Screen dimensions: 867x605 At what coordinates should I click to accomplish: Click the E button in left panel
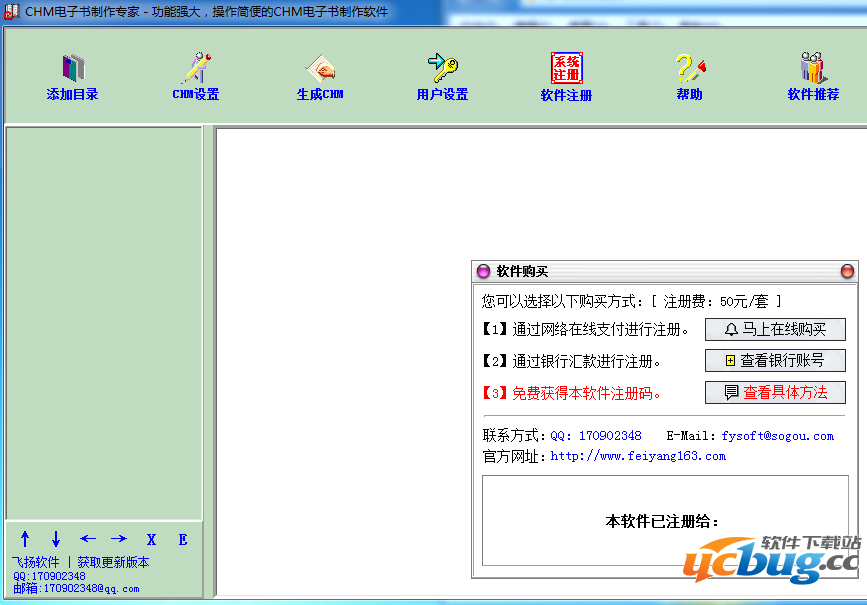click(183, 539)
